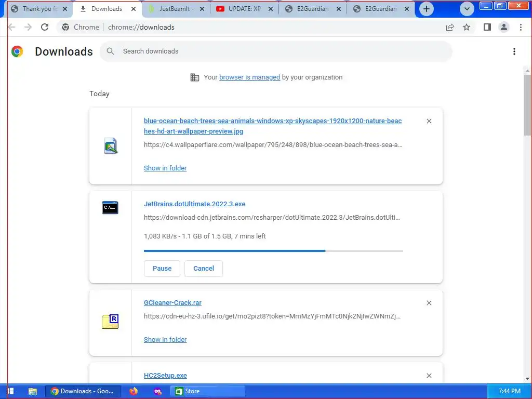This screenshot has height=399, width=532.
Task: Click the WinRAR archive file icon
Action: coord(110,321)
